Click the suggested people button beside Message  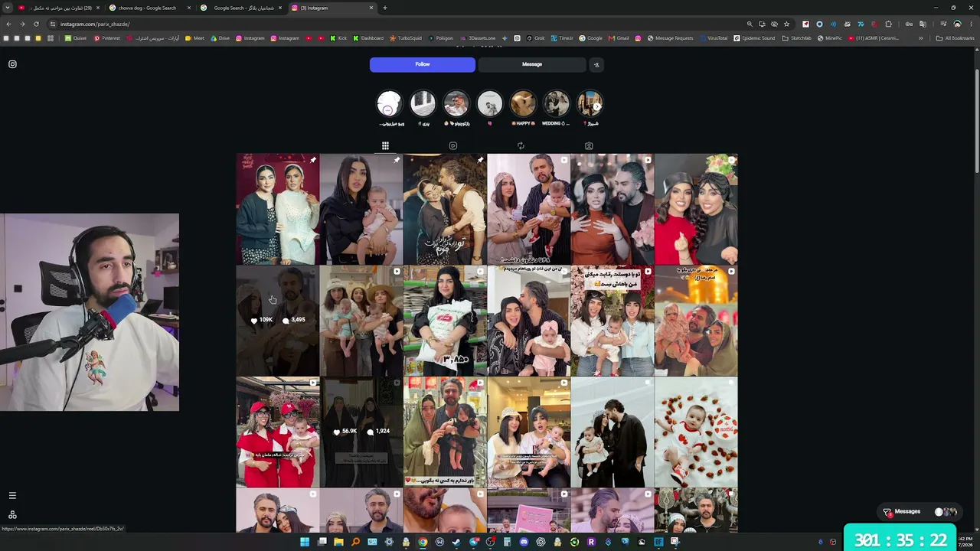pyautogui.click(x=596, y=64)
